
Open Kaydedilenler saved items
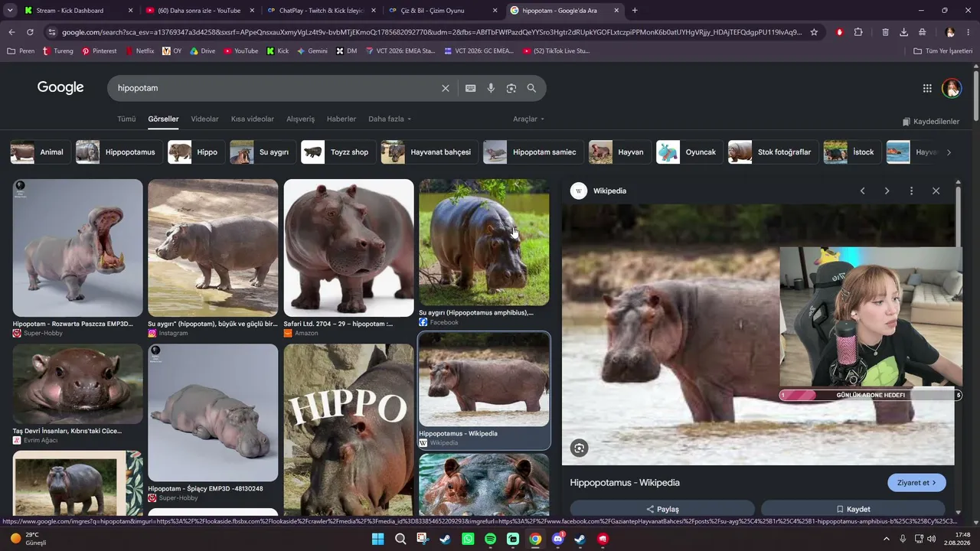point(930,122)
